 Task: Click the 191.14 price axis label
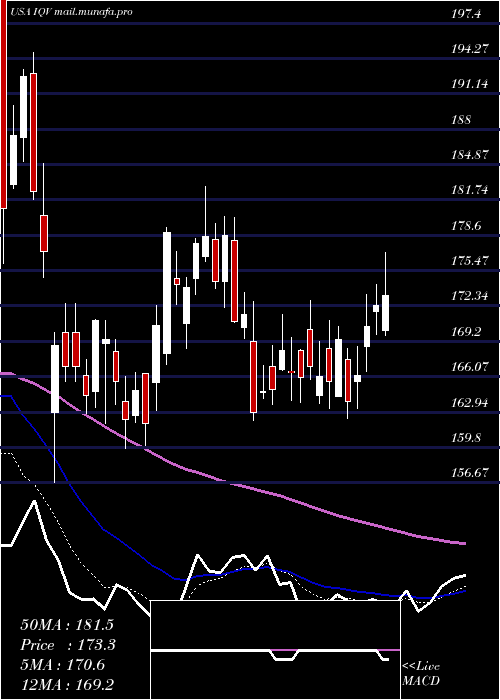(470, 84)
